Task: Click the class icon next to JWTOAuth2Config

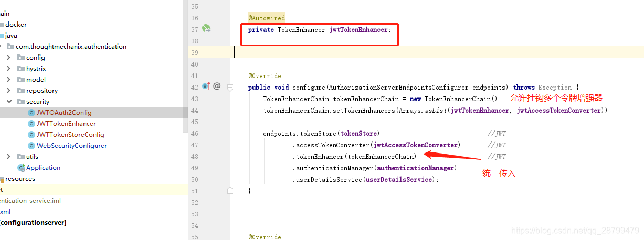Action: 31,113
